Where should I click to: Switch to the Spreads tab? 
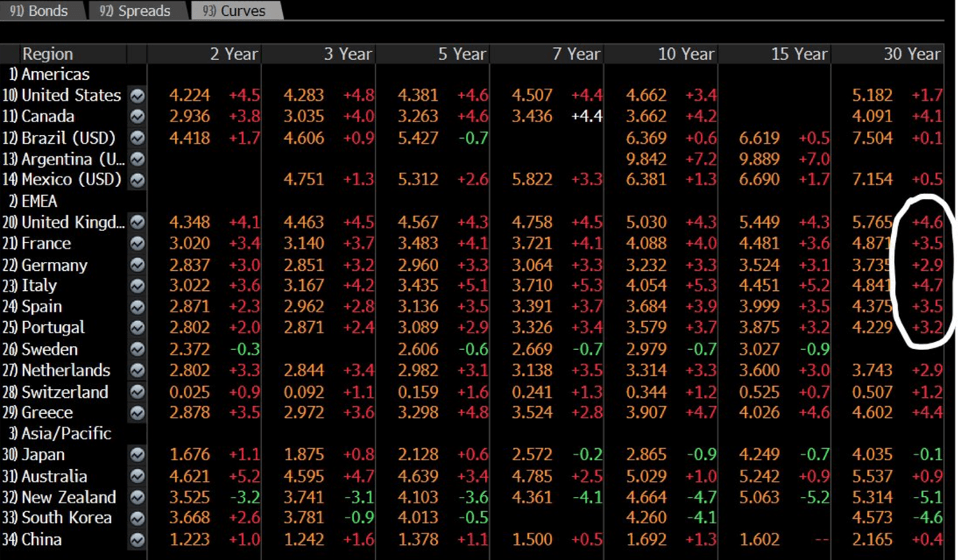point(135,11)
